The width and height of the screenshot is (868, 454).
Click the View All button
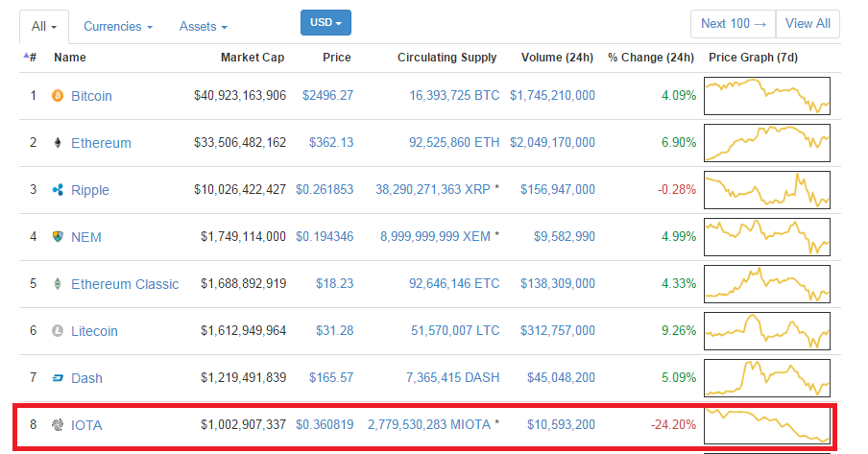tap(808, 24)
